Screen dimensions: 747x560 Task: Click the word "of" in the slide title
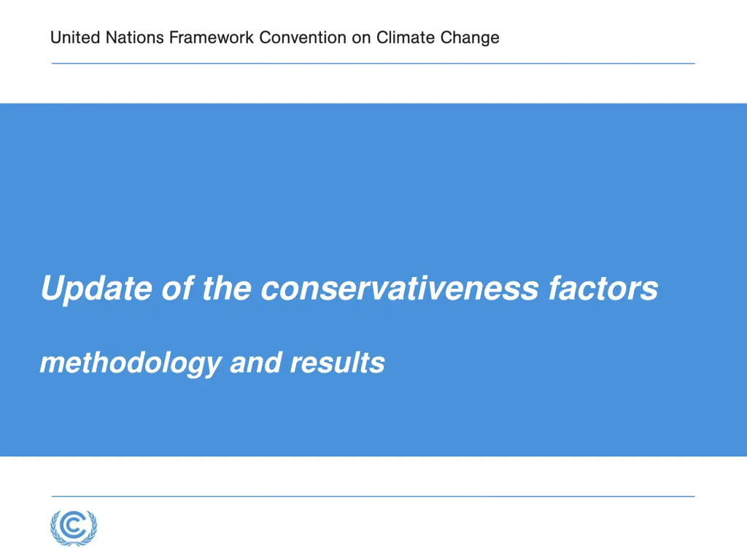pos(176,289)
